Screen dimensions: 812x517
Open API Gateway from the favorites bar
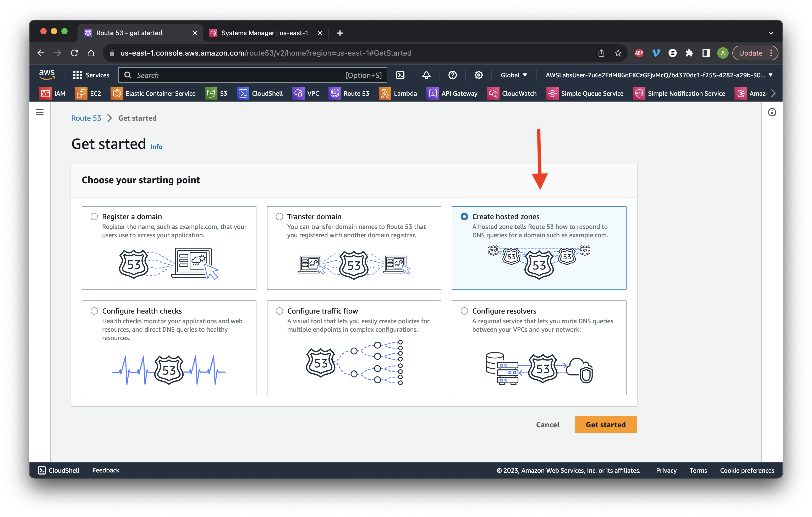(x=452, y=94)
